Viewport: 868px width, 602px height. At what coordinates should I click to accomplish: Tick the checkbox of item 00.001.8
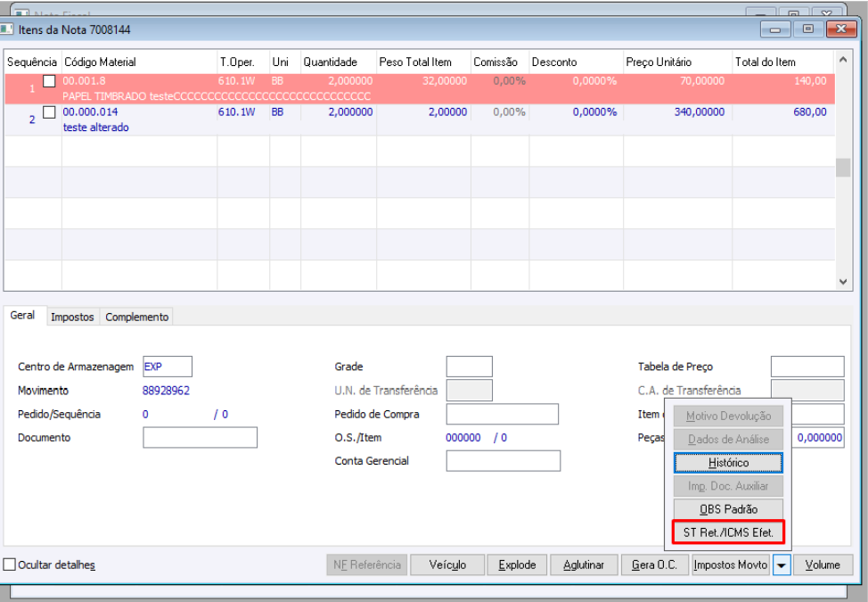49,81
